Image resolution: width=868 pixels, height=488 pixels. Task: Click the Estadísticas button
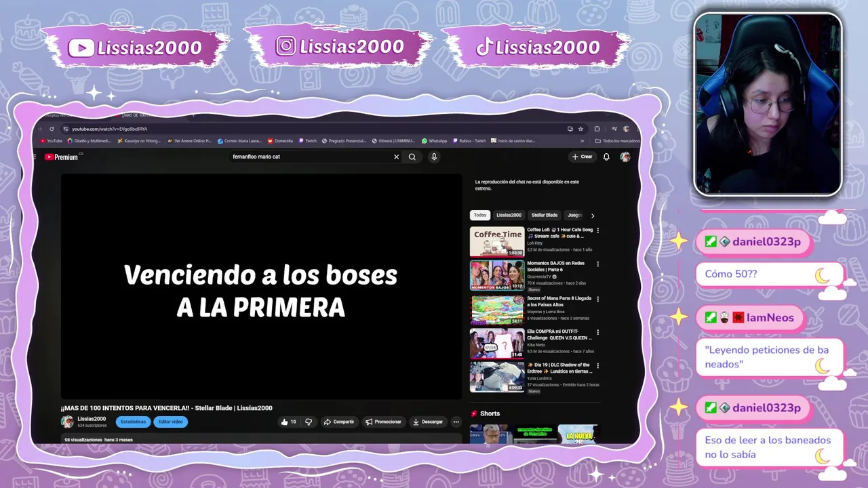[x=133, y=422]
